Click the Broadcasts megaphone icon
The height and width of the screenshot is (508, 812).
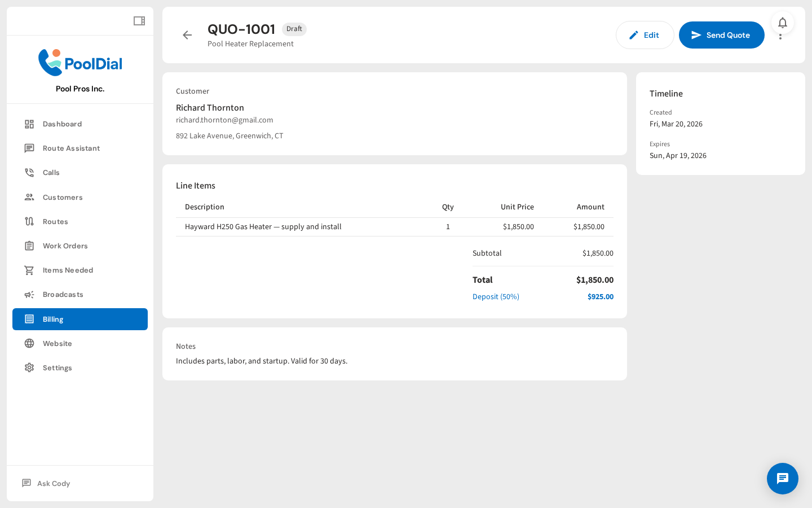(x=29, y=294)
